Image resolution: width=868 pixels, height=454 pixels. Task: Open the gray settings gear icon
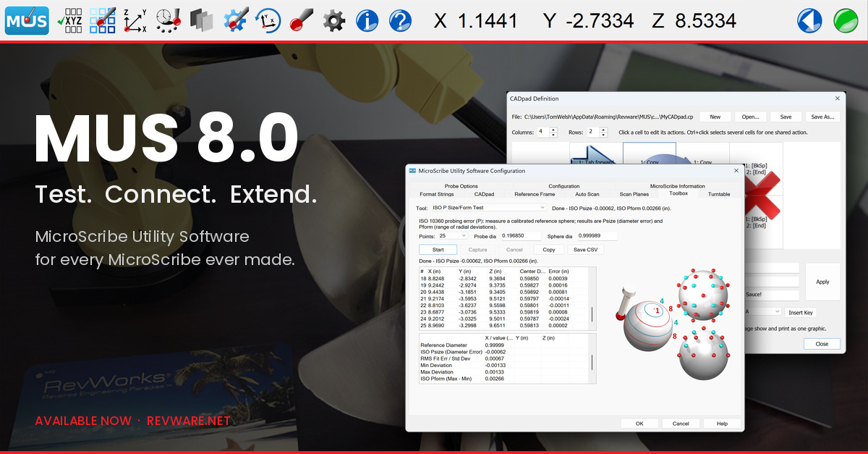click(x=333, y=20)
